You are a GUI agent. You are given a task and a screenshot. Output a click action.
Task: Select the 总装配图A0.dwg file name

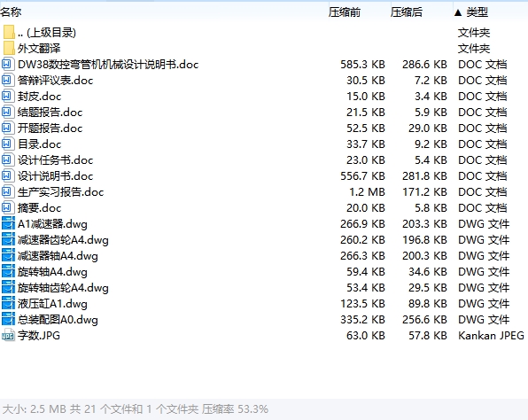[x=58, y=320]
